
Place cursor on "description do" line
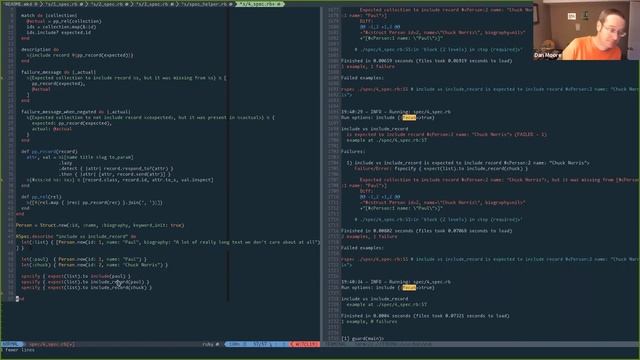pyautogui.click(x=40, y=50)
